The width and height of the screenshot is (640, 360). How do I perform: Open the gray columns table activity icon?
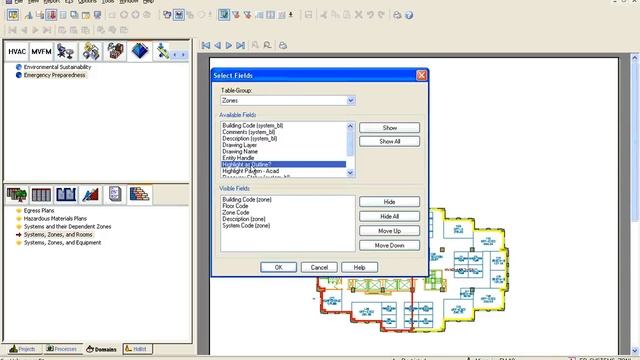pyautogui.click(x=41, y=195)
